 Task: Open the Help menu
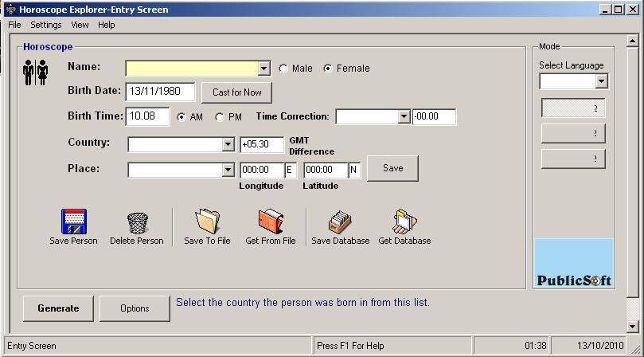click(107, 25)
